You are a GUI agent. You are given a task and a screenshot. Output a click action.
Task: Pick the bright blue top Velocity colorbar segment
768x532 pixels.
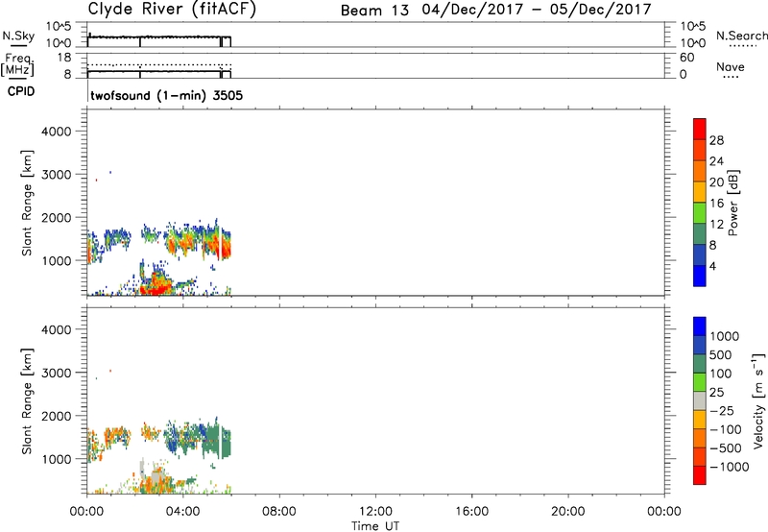[x=700, y=326]
